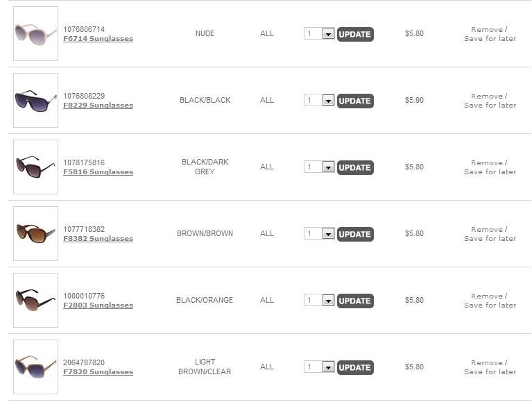Click UPDATE button for F8229 Sunglasses

[x=355, y=101]
